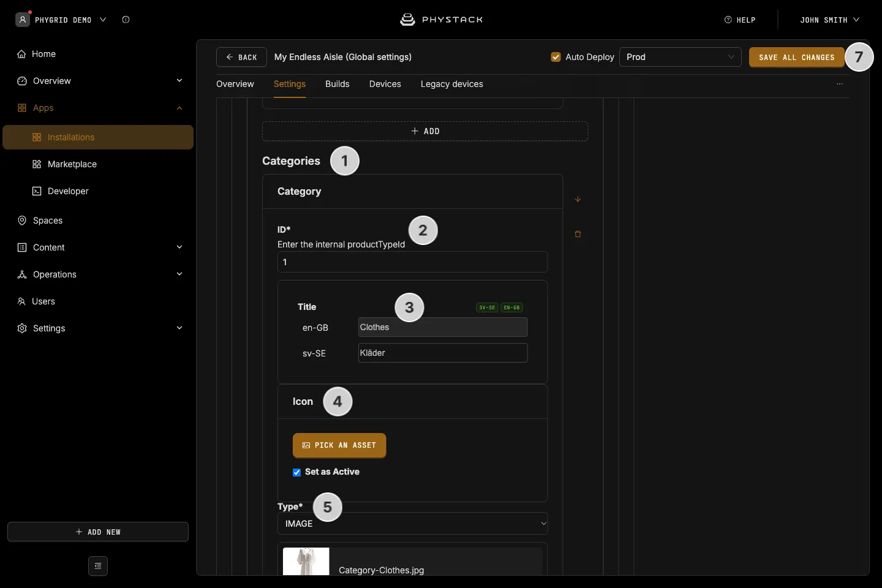Switch to the Builds tab
882x588 pixels.
(337, 84)
